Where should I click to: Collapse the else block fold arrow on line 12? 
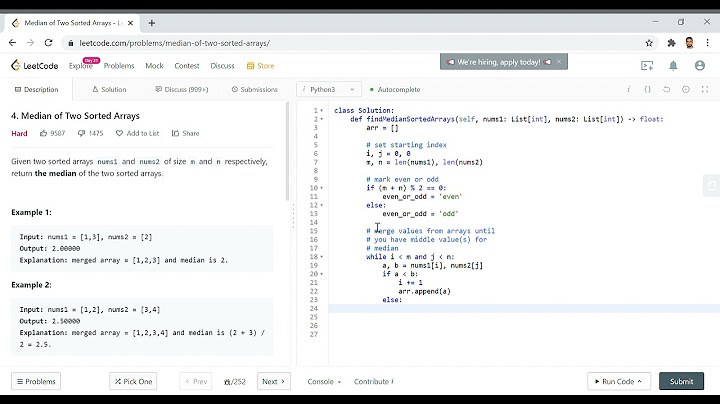(321, 205)
